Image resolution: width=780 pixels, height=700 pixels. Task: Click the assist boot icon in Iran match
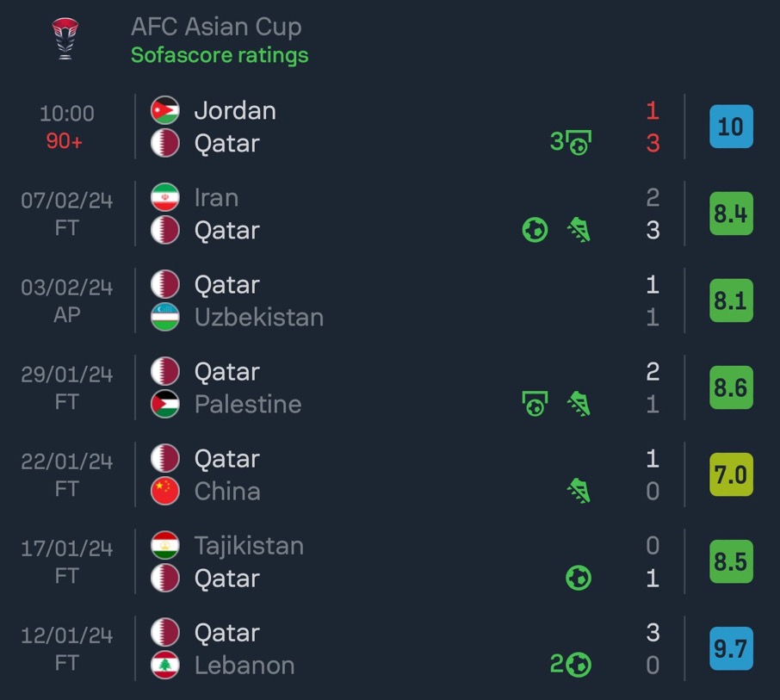(579, 230)
